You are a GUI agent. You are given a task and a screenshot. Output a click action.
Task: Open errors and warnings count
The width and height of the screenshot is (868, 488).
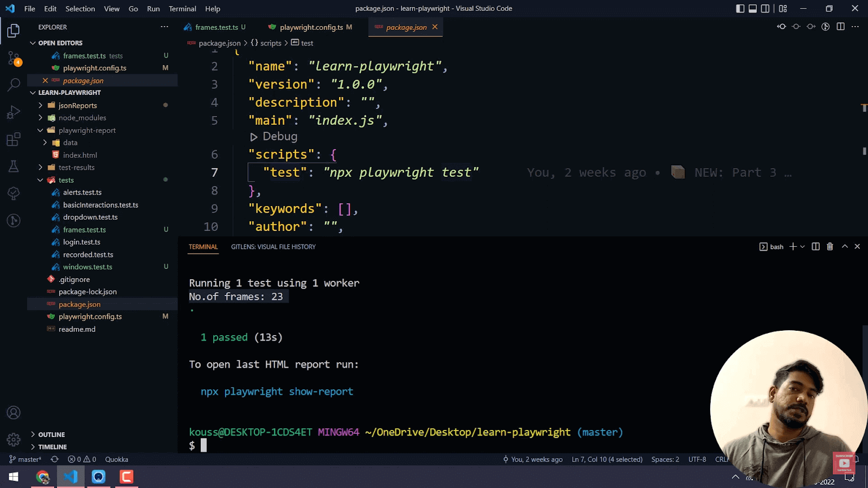(x=82, y=459)
